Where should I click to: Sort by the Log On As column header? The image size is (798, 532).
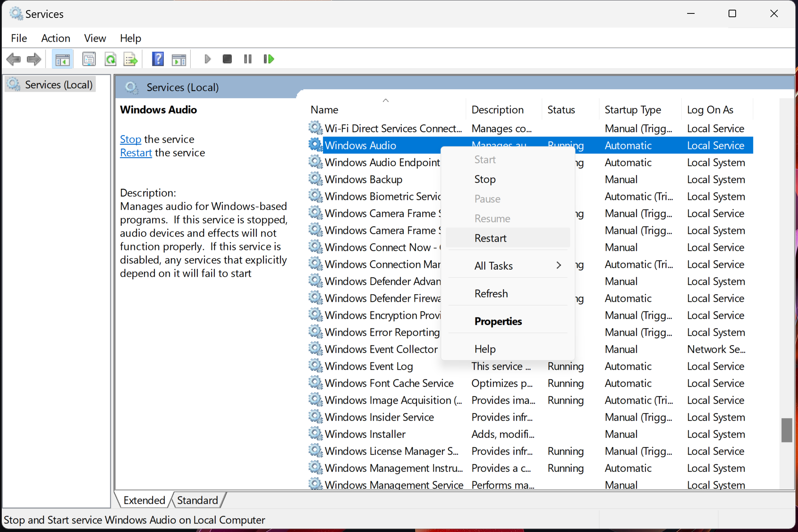(717, 109)
